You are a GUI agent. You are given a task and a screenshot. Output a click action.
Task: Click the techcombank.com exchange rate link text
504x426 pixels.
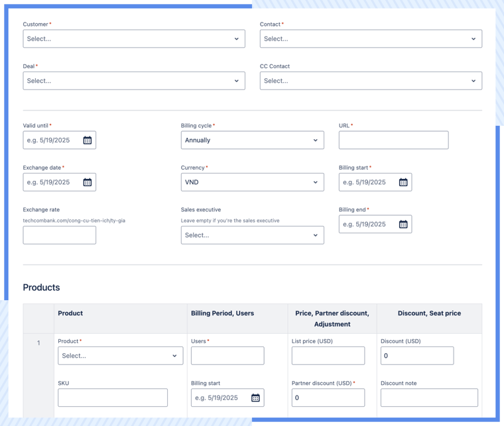tap(74, 221)
